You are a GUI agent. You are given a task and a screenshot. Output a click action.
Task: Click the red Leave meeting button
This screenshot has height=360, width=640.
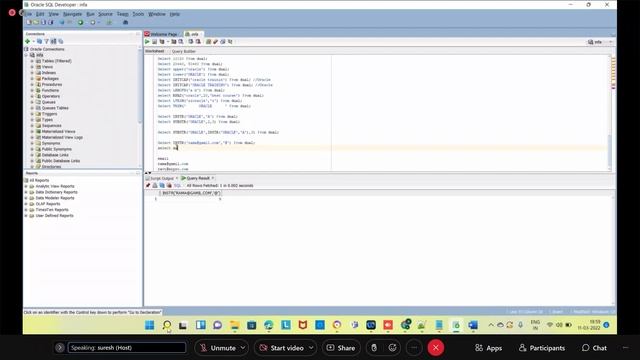tap(436, 348)
